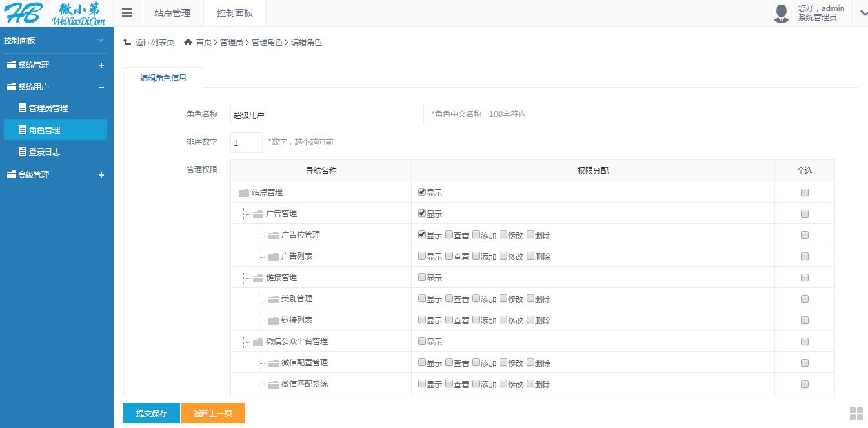
Task: Click the 提交保存 button
Action: [152, 413]
